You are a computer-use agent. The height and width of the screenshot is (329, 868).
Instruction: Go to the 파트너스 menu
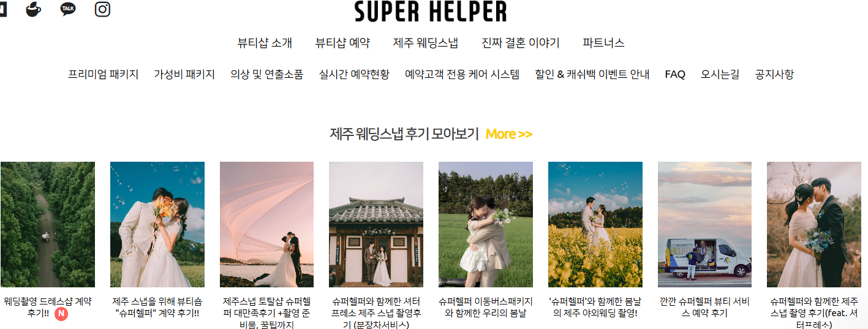tap(603, 43)
